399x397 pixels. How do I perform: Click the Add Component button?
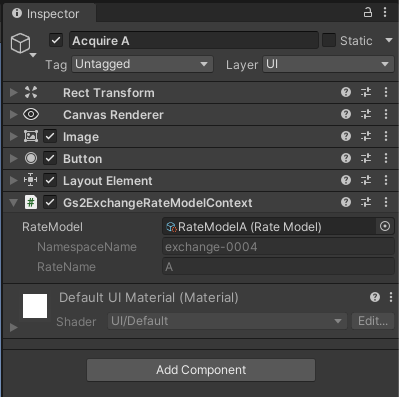point(201,370)
